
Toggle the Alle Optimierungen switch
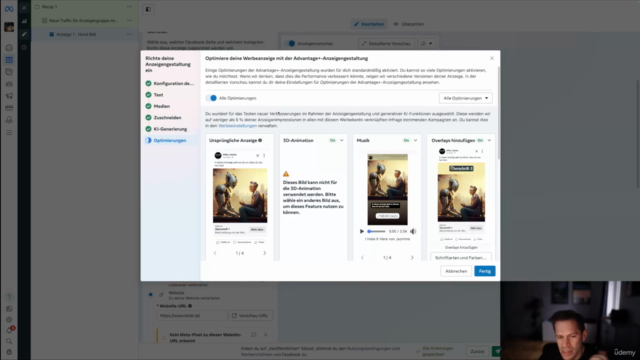pos(211,98)
